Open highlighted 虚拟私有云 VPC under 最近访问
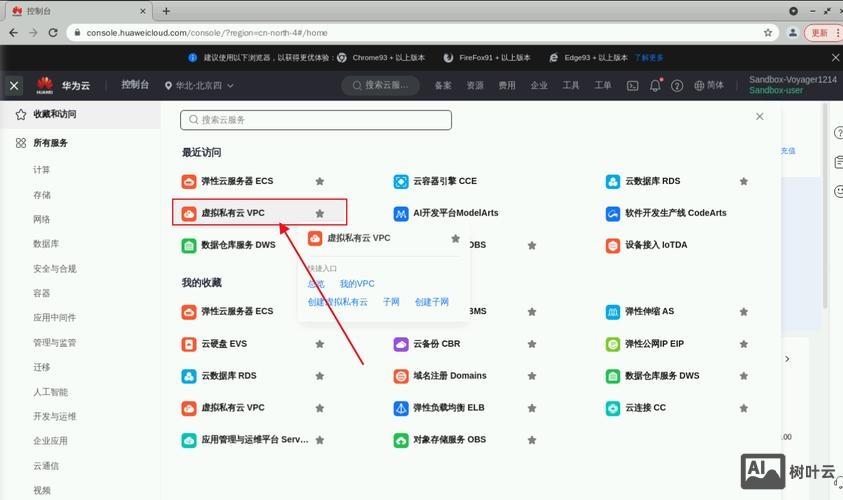 (x=260, y=212)
